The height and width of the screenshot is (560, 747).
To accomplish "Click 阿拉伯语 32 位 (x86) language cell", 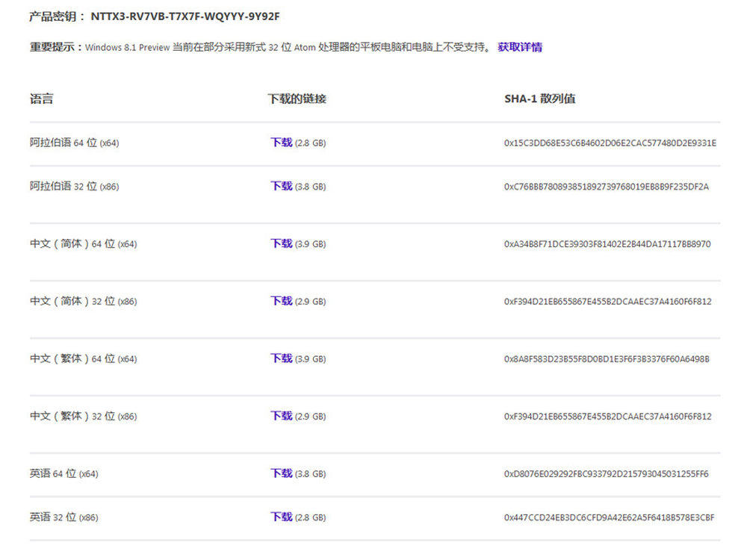I will pos(74,186).
